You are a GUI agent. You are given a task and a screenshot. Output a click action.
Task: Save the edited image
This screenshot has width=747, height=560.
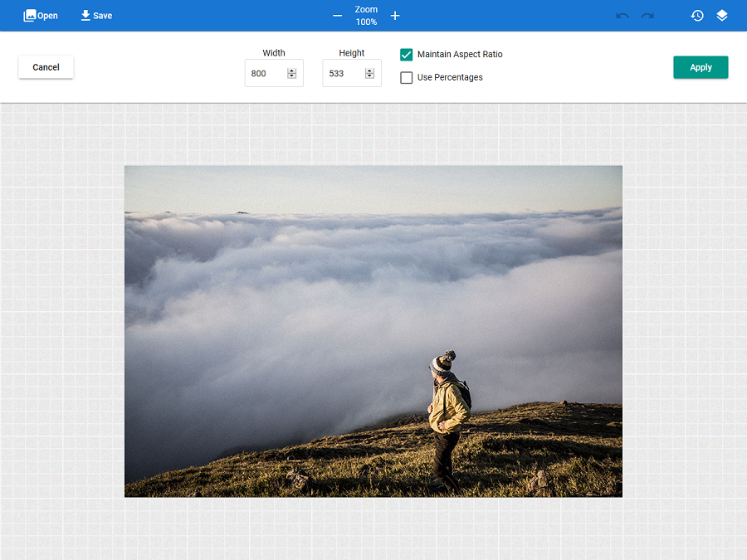coord(95,15)
